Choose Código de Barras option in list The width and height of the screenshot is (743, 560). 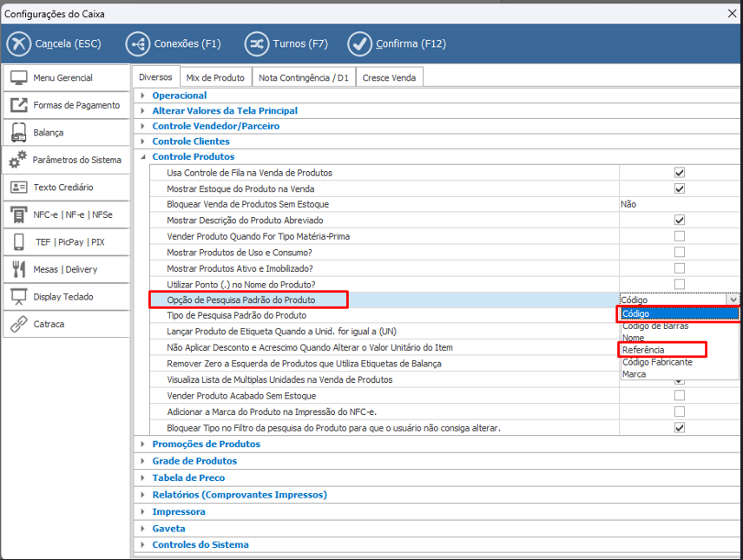655,326
